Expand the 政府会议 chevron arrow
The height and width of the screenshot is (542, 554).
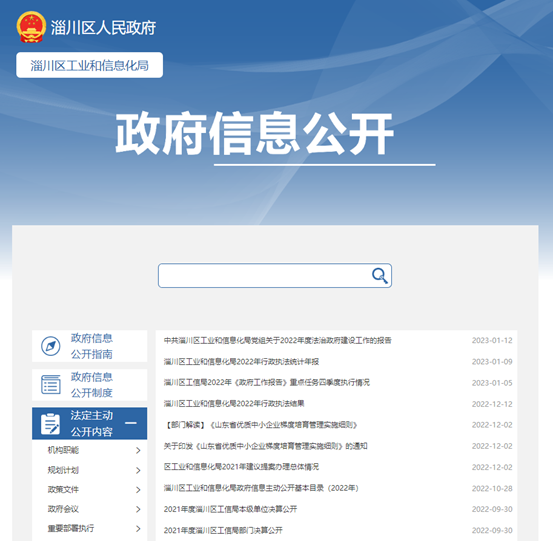click(x=138, y=509)
